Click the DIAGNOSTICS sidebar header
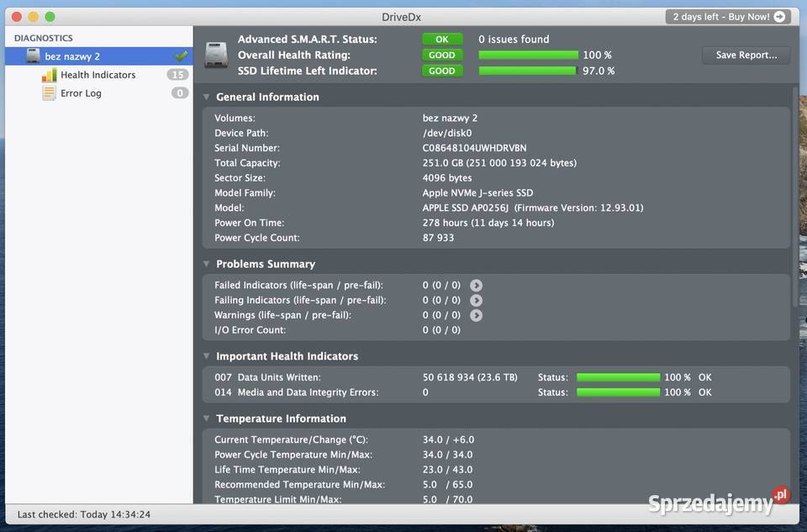 pyautogui.click(x=44, y=38)
